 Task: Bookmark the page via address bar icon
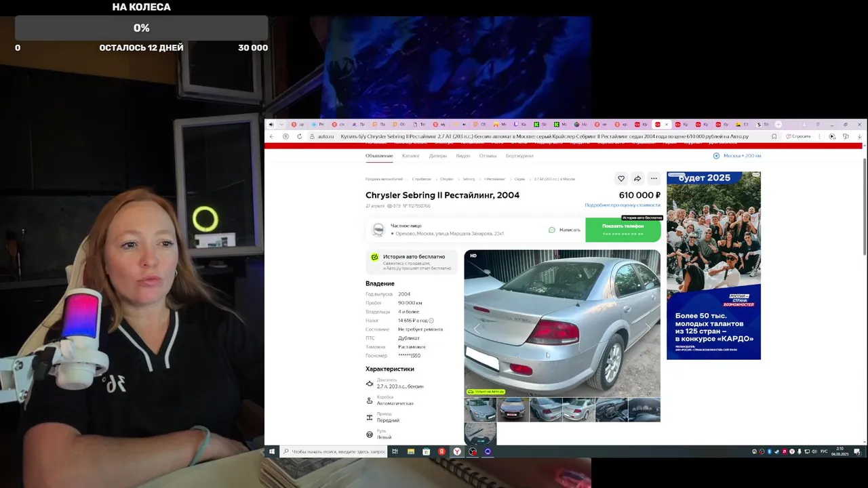click(x=774, y=136)
